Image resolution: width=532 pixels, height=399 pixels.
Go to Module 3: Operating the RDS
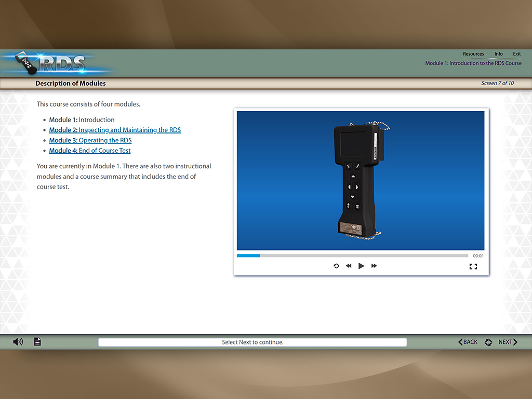point(90,140)
